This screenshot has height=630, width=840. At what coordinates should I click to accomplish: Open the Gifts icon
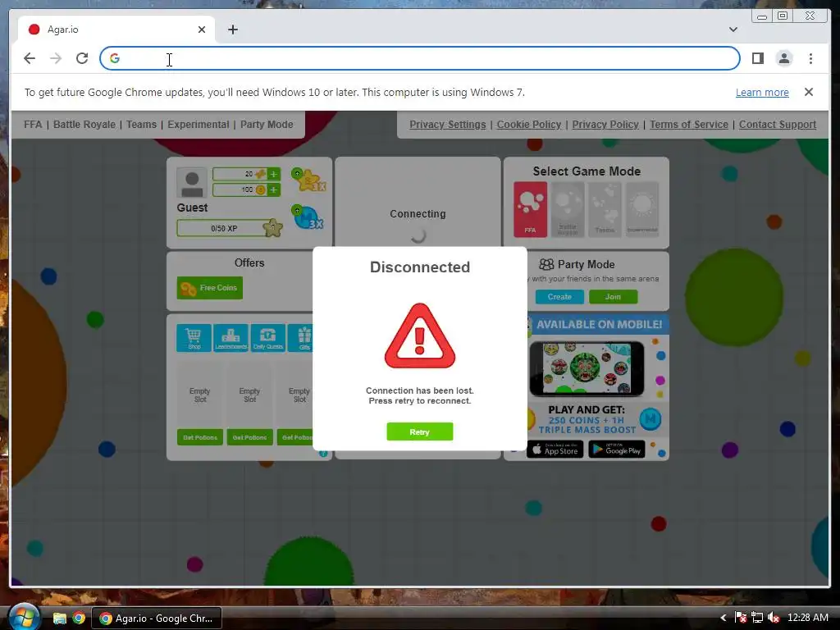(300, 338)
